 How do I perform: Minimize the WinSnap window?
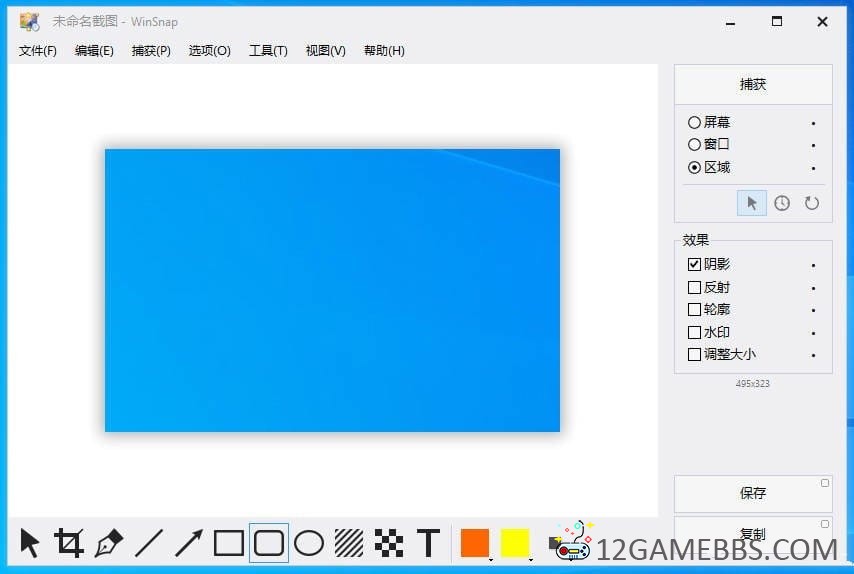(730, 22)
